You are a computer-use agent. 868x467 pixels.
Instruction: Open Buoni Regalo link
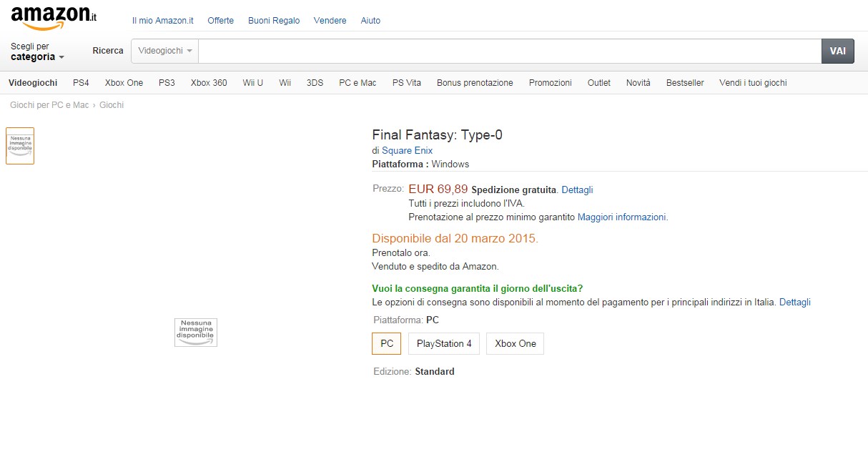[x=274, y=21]
